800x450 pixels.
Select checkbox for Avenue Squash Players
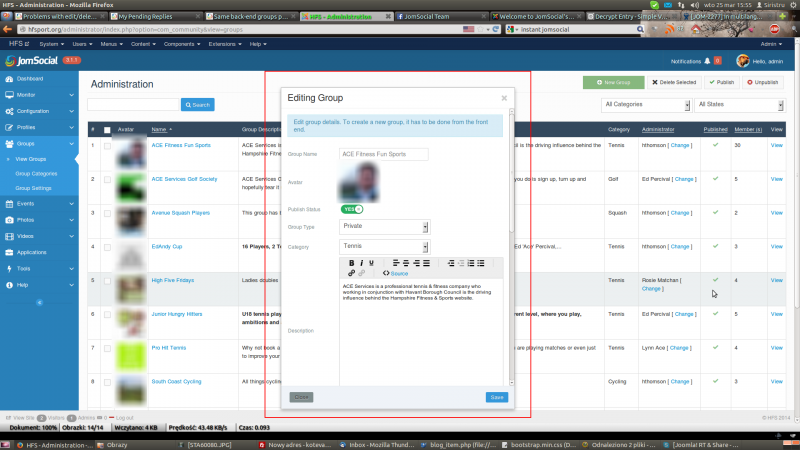coord(107,213)
